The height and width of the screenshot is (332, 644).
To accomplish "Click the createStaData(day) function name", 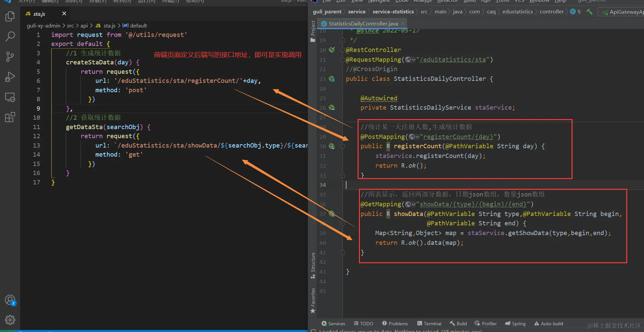I will tap(99, 62).
